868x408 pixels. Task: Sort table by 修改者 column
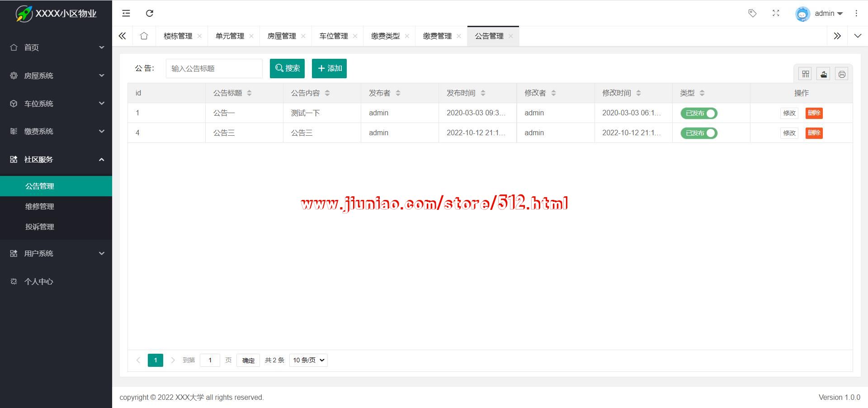pos(553,93)
